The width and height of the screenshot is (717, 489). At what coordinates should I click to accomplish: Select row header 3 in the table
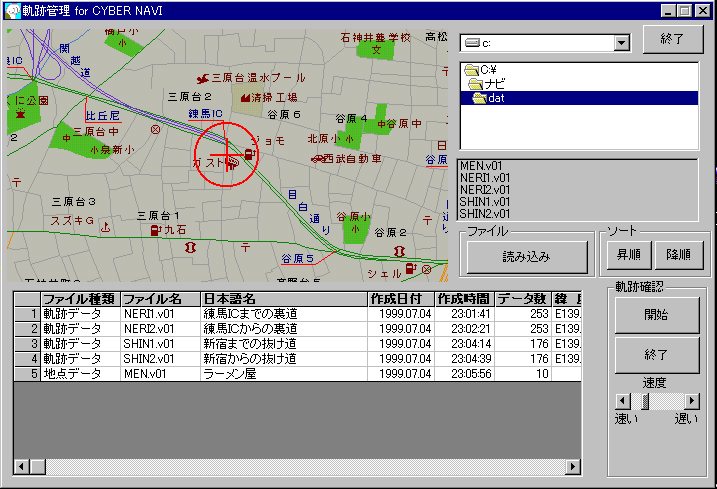pyautogui.click(x=27, y=344)
